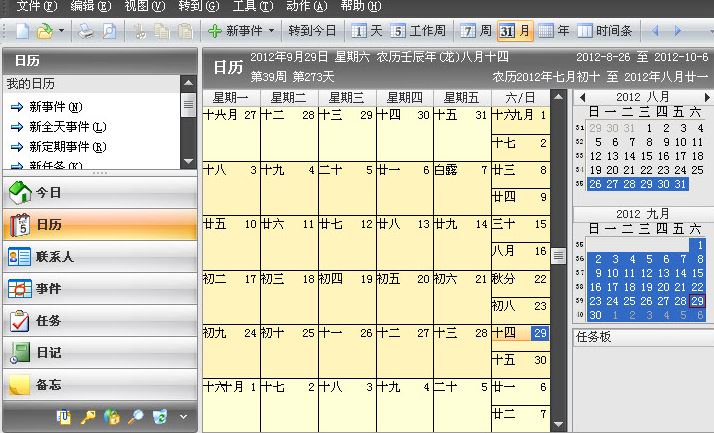Image resolution: width=714 pixels, height=433 pixels.
Task: Open the 编辑(E) menu
Action: pos(91,6)
